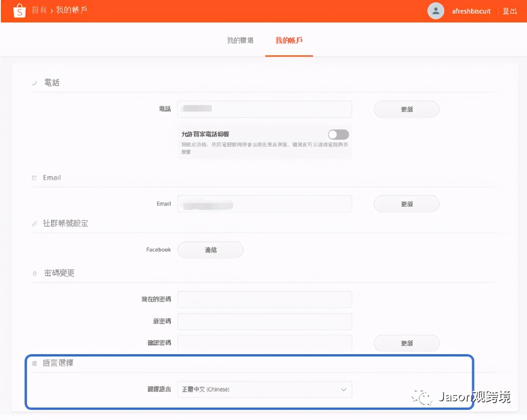Click the Shopee logo icon
Image resolution: width=527 pixels, height=420 pixels.
pos(19,10)
